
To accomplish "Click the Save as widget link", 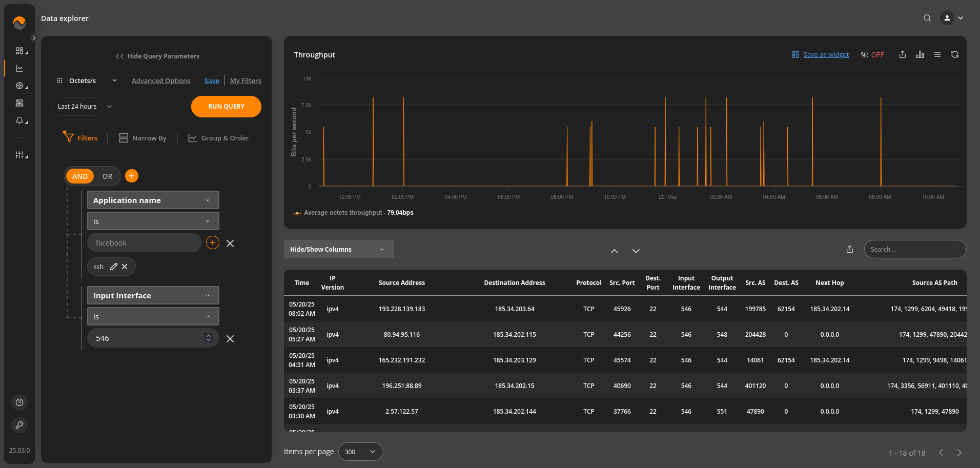I will coord(825,55).
